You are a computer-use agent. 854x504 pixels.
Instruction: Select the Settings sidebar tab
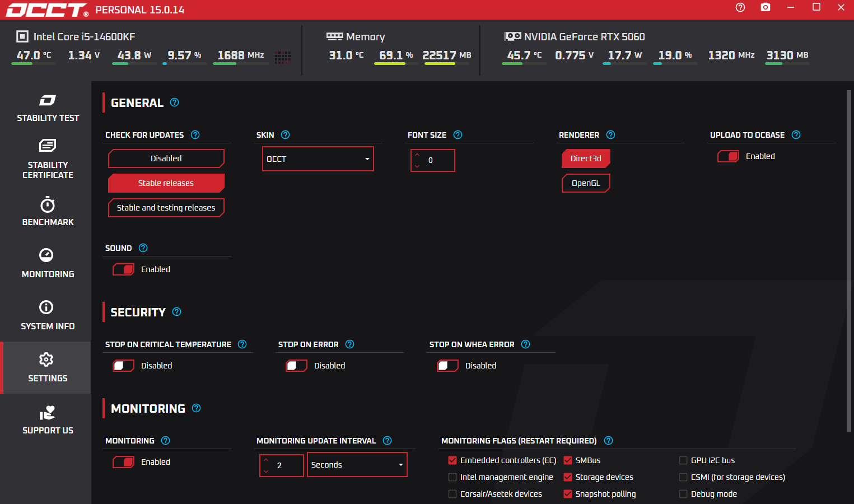48,367
